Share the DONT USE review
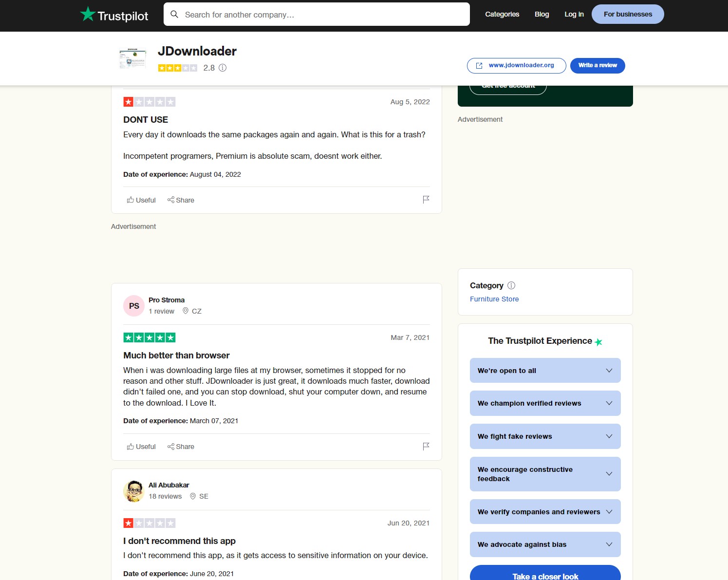 pyautogui.click(x=181, y=200)
